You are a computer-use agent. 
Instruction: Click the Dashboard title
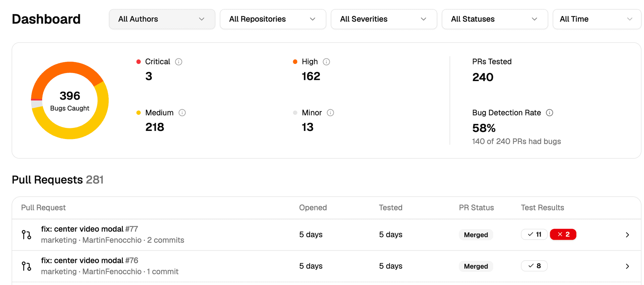coord(46,19)
